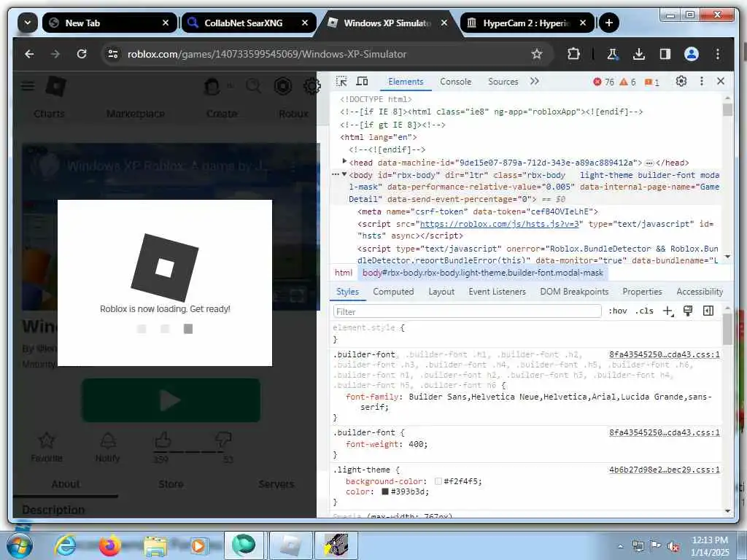The width and height of the screenshot is (747, 560).
Task: Switch to the Console panel tab
Action: 455,82
